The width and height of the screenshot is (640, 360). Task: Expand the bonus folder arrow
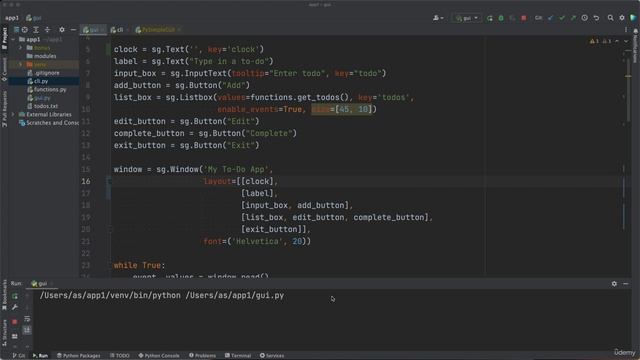click(x=20, y=48)
